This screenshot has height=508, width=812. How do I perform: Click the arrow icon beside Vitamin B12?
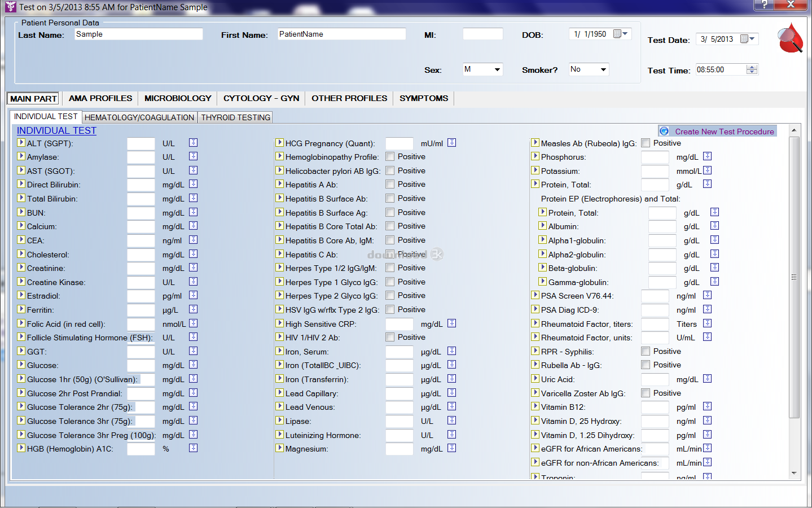(535, 406)
